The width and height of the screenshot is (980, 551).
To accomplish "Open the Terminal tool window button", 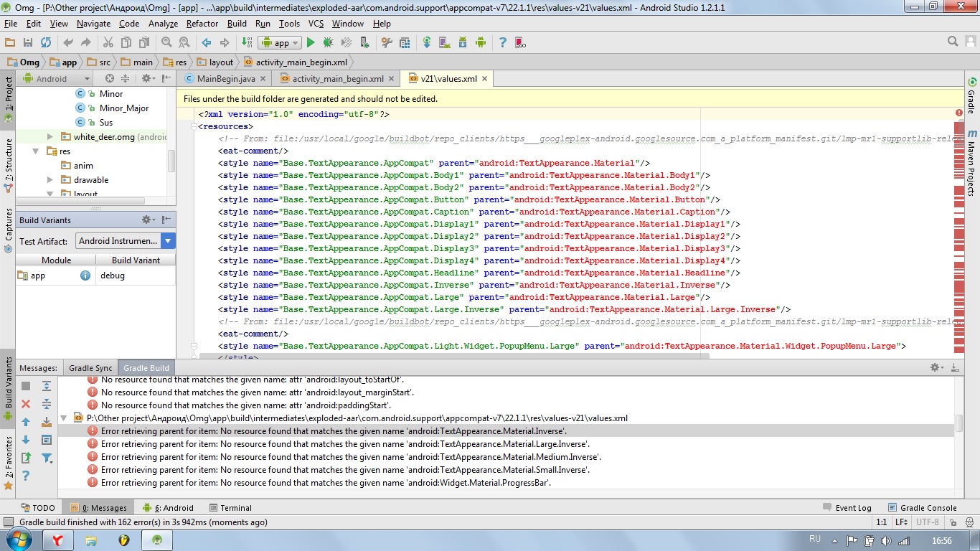I will click(230, 507).
